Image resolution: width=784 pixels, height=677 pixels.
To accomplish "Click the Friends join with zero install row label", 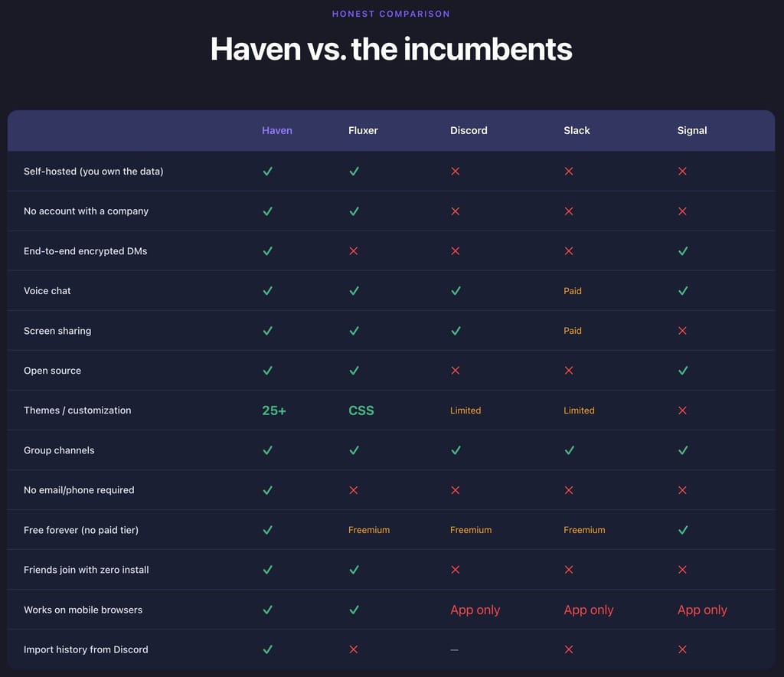I will [86, 570].
